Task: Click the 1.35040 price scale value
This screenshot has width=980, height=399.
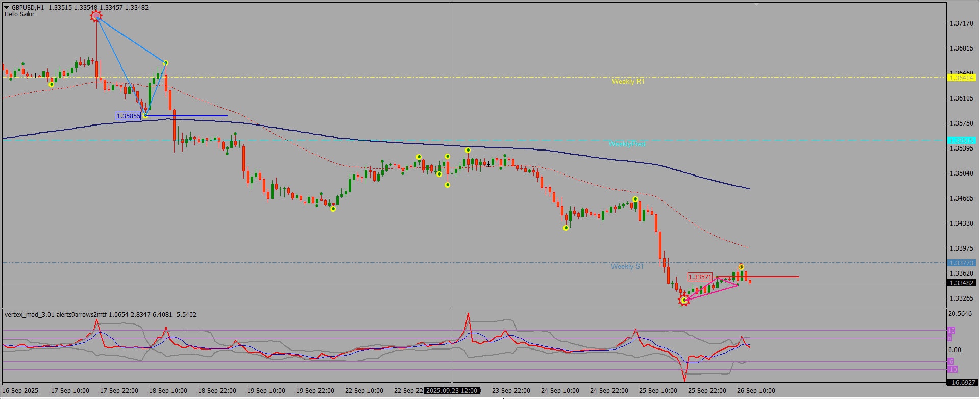Action: point(961,173)
